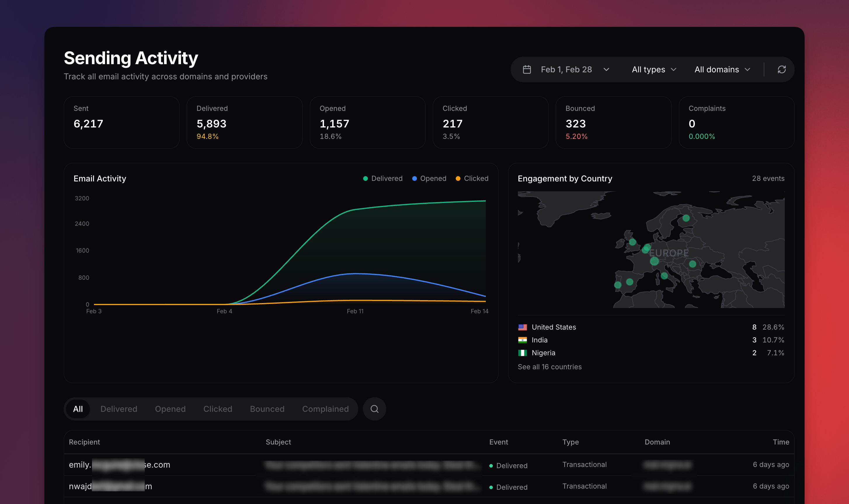Click the Nigeria flag icon
The image size is (849, 504).
(522, 353)
